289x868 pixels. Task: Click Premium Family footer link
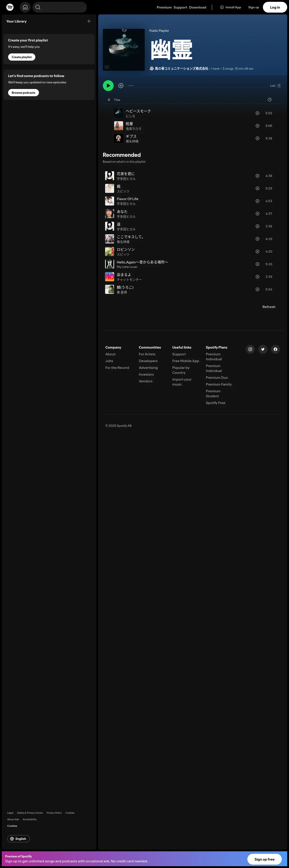point(219,384)
